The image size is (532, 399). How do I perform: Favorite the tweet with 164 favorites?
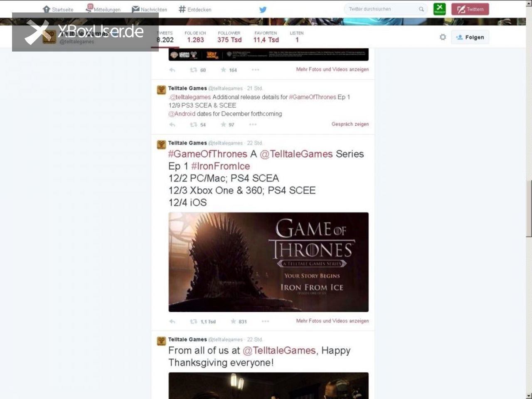point(224,70)
